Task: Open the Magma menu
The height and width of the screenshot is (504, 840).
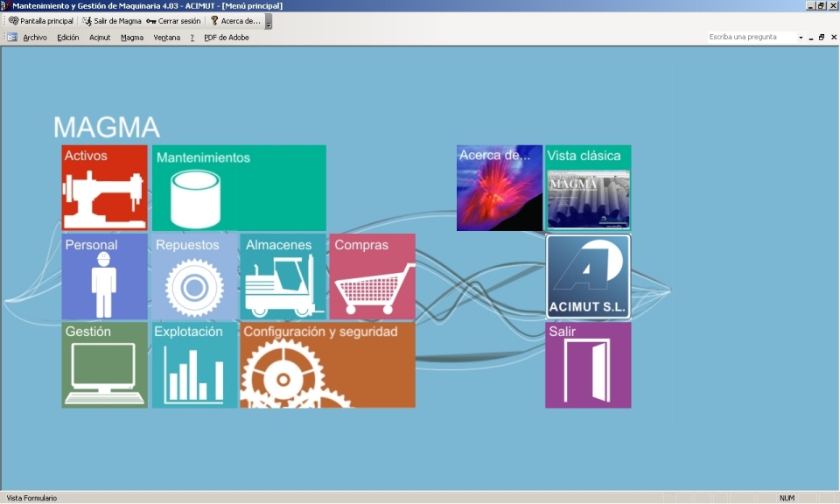Action: [x=132, y=38]
